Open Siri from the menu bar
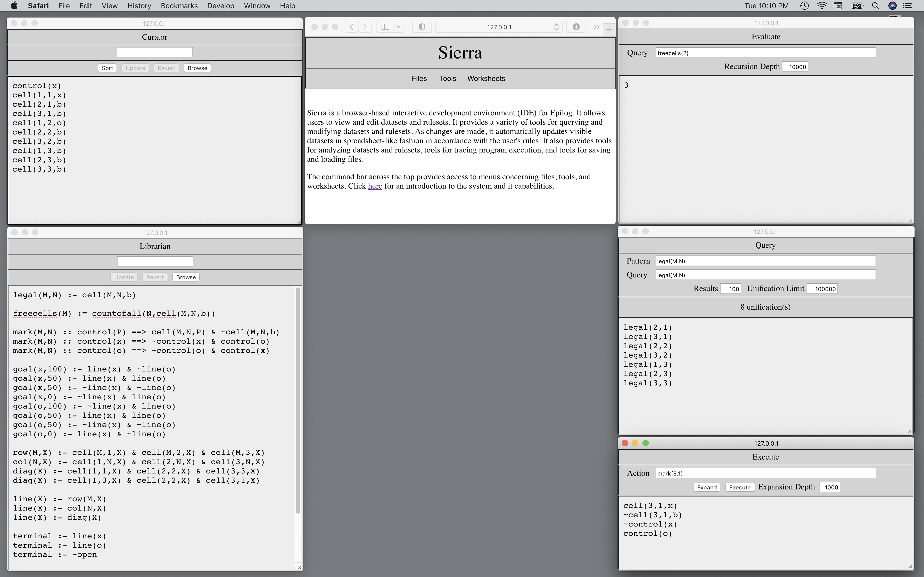924x577 pixels. click(892, 6)
